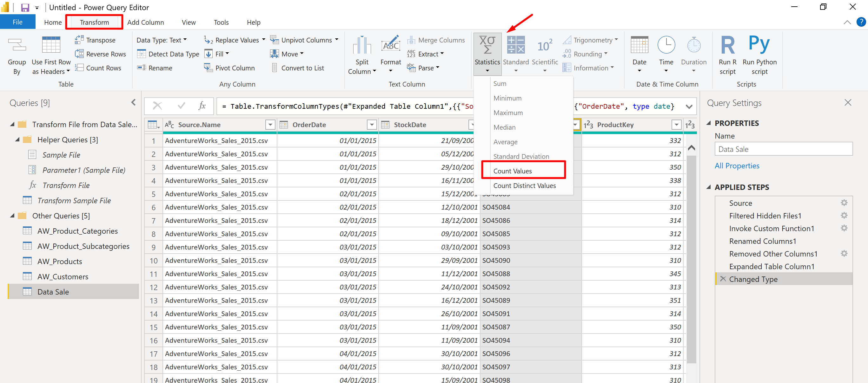868x383 pixels.
Task: Collapse the Queries pane
Action: coord(133,102)
